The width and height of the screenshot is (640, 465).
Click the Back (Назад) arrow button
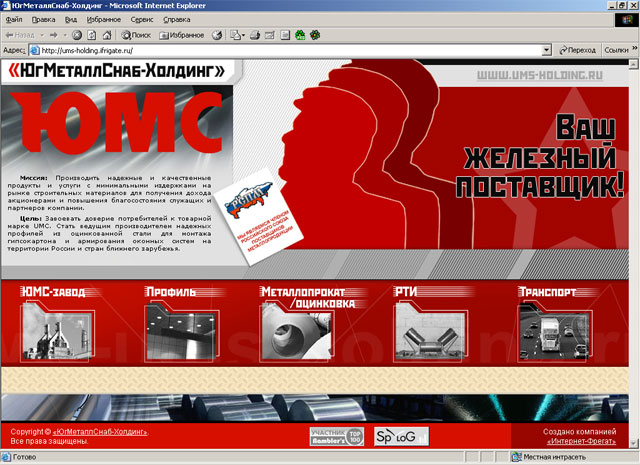pyautogui.click(x=20, y=35)
